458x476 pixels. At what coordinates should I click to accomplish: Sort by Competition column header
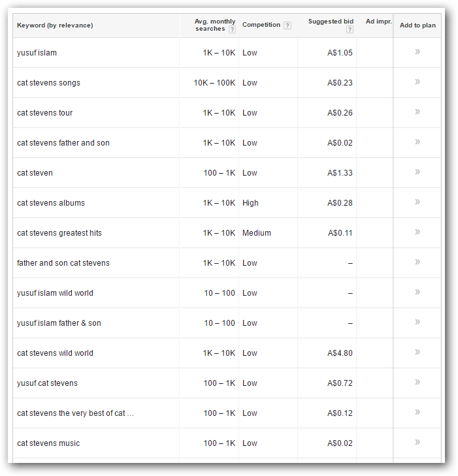pyautogui.click(x=261, y=25)
